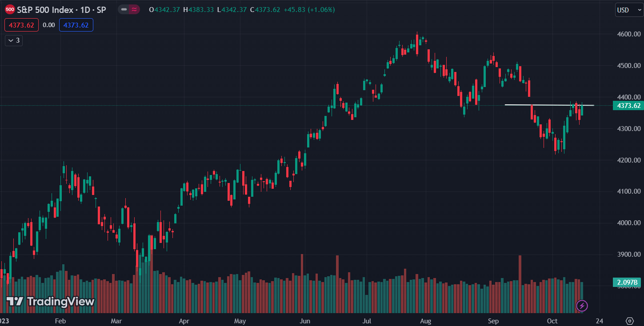Click the 4400.00 price axis label
644x326 pixels.
(x=628, y=97)
